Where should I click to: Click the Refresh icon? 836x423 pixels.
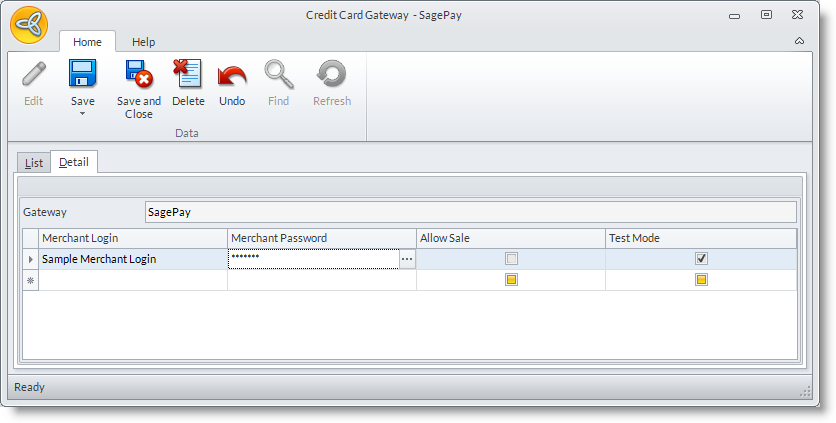tap(332, 74)
